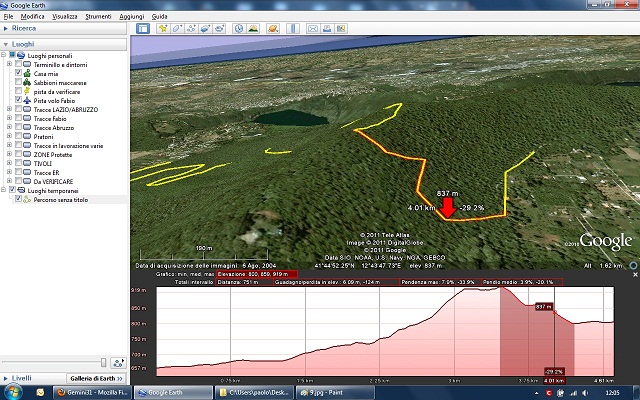Open the Modifica menu
Image resolution: width=640 pixels, height=400 pixels.
pyautogui.click(x=32, y=16)
